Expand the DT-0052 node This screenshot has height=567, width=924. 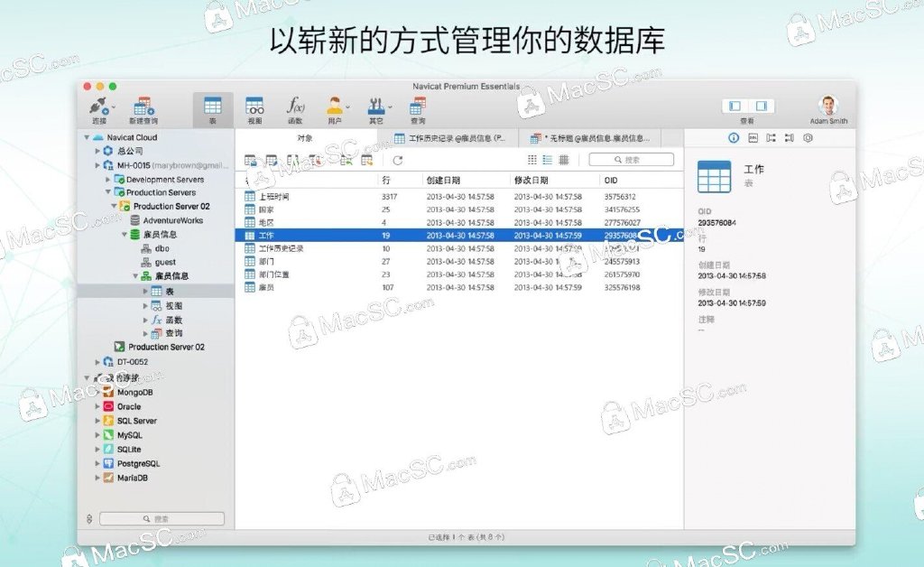(97, 362)
